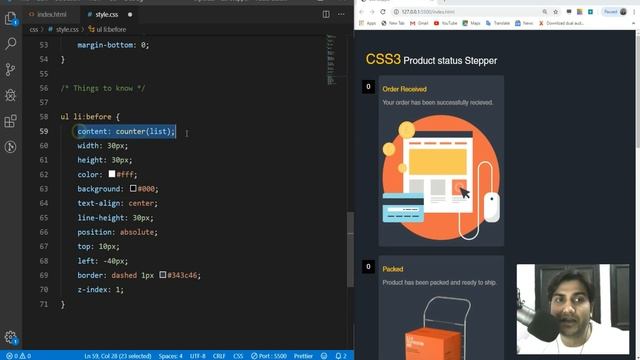Click the ul li:before breadcrumb

click(107, 29)
